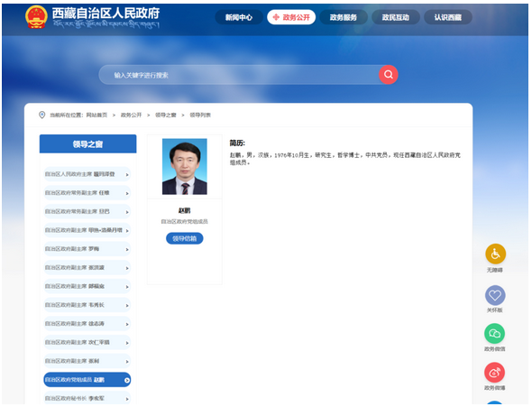Click the location pin icon in breadcrumb

tap(42, 115)
